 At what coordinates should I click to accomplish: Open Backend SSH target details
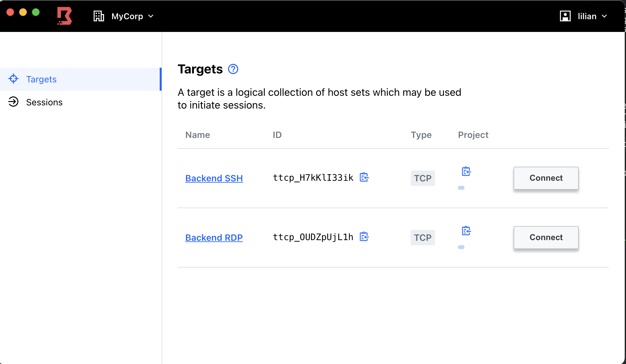(214, 178)
